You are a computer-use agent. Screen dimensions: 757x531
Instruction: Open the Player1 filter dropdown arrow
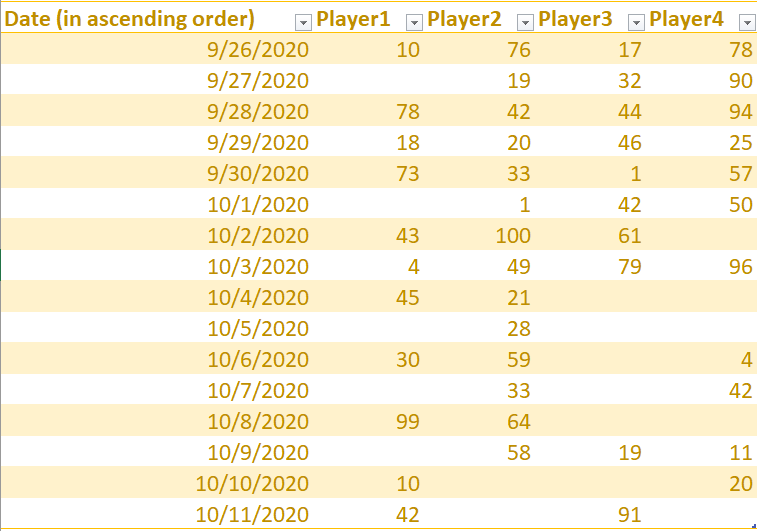[x=414, y=21]
